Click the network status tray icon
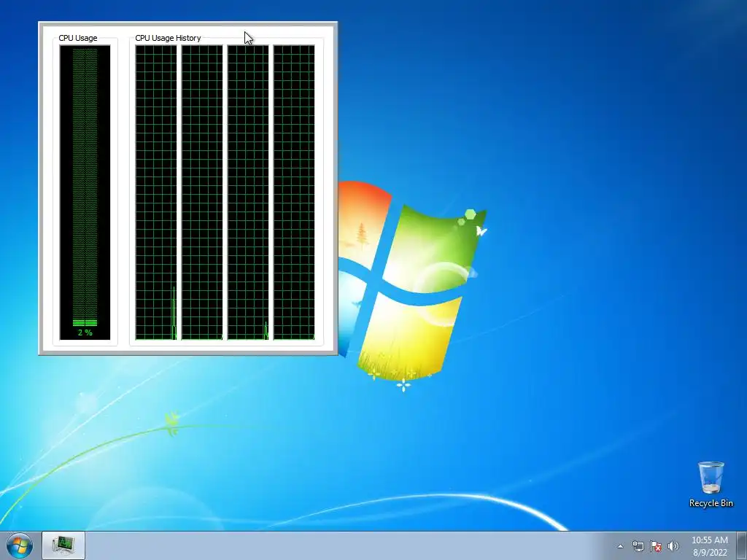747x560 pixels. coord(638,546)
